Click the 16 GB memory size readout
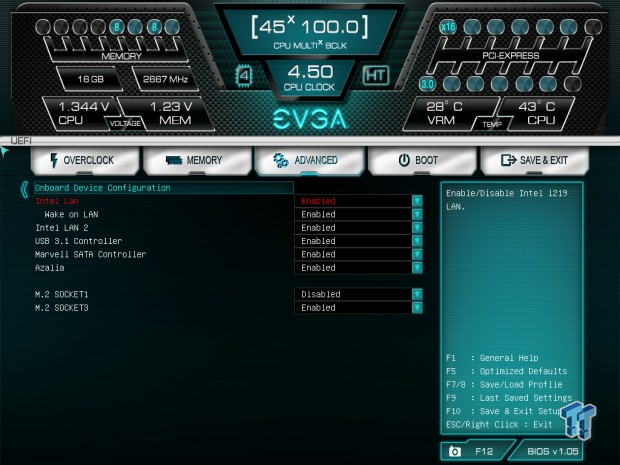The image size is (620, 465). 91,79
